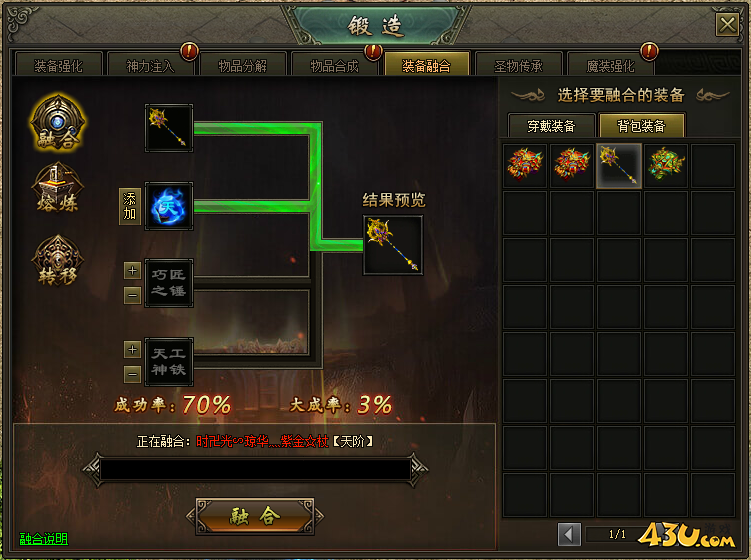Select the 转移 transfer mode icon
The image size is (751, 560).
(57, 261)
